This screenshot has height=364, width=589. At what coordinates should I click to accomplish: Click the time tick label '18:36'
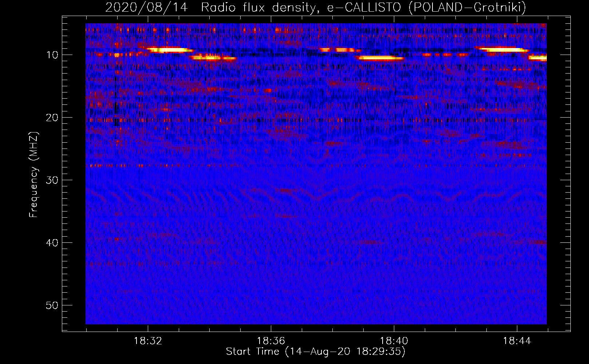click(x=271, y=341)
